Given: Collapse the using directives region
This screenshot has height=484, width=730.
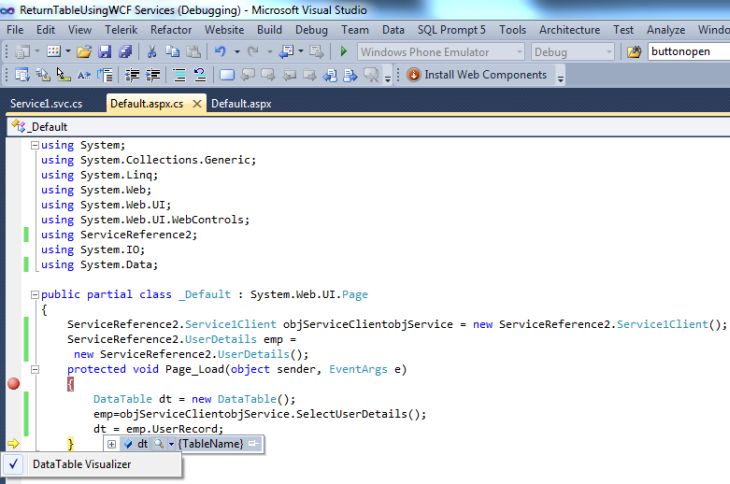Looking at the screenshot, I should coord(34,145).
